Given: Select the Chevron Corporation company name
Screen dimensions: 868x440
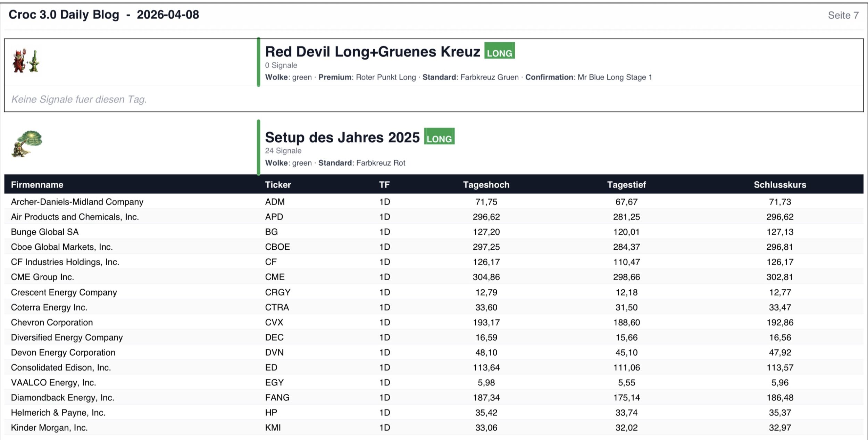Looking at the screenshot, I should tap(52, 322).
